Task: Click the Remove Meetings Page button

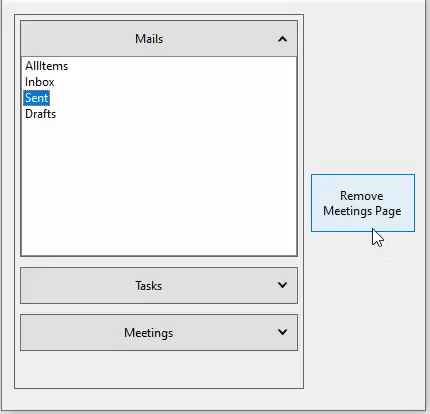Action: tap(363, 203)
